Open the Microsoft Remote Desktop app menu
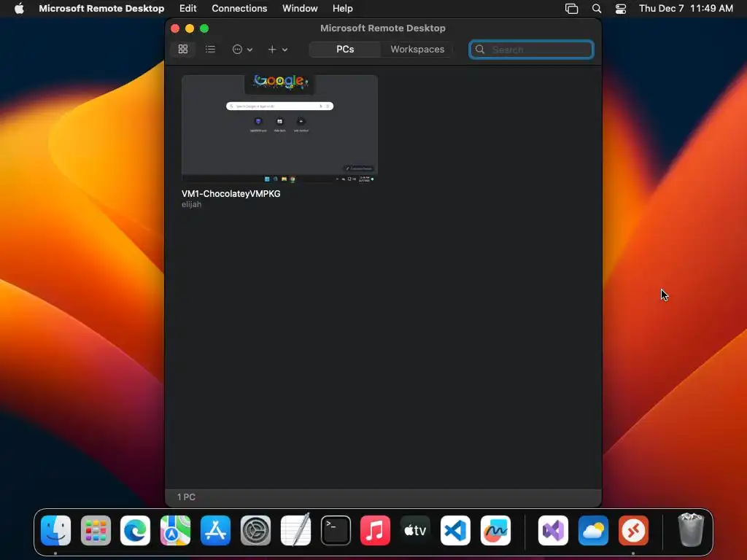The width and height of the screenshot is (747, 560). coord(101,8)
